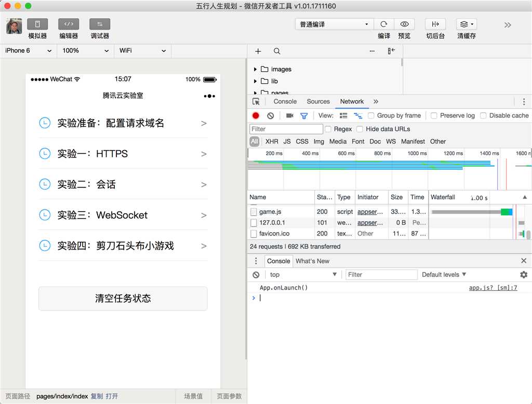Open console settings gear icon

(x=524, y=275)
